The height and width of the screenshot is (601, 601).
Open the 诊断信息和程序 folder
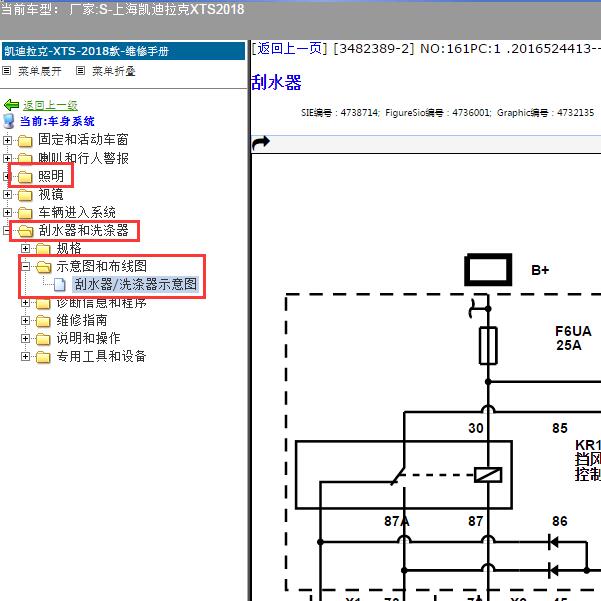coord(101,303)
